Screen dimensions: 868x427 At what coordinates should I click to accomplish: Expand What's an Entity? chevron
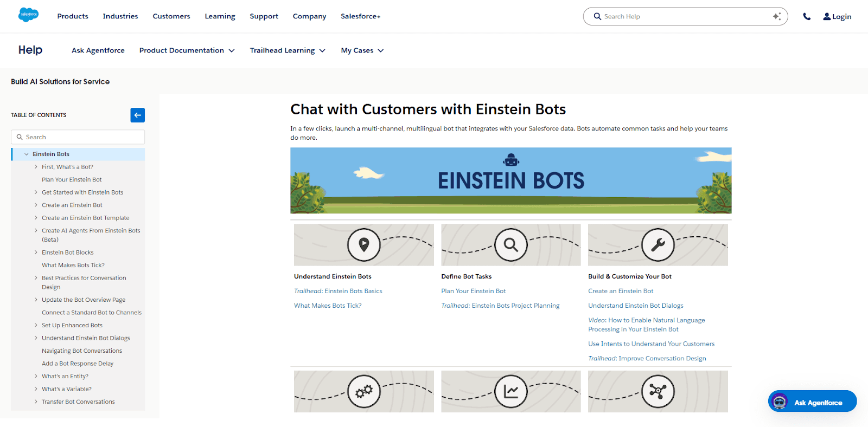point(36,376)
